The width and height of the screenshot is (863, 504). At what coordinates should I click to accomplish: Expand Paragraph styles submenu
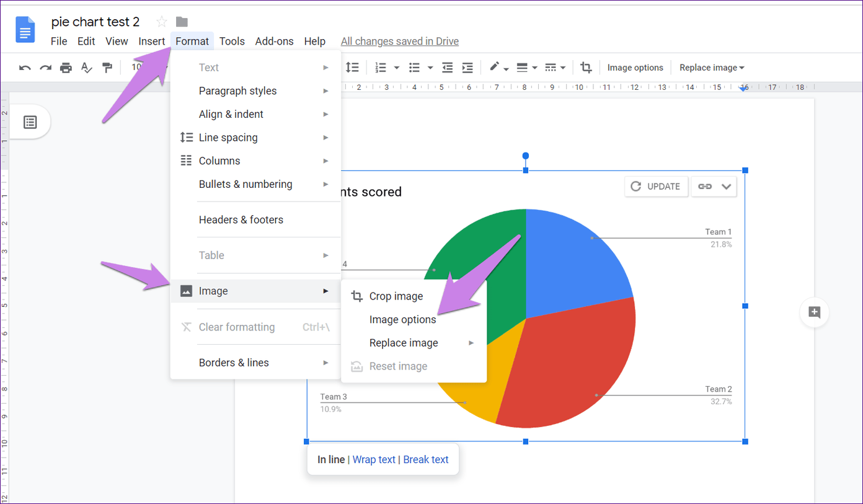click(255, 91)
